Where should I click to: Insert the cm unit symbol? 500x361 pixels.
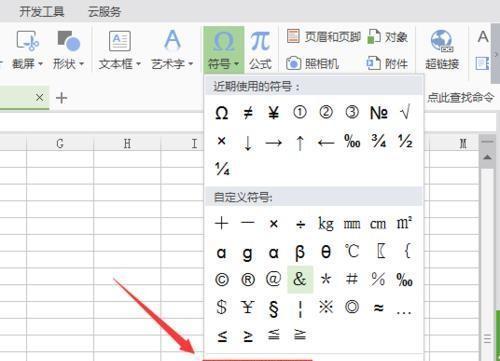tap(378, 224)
